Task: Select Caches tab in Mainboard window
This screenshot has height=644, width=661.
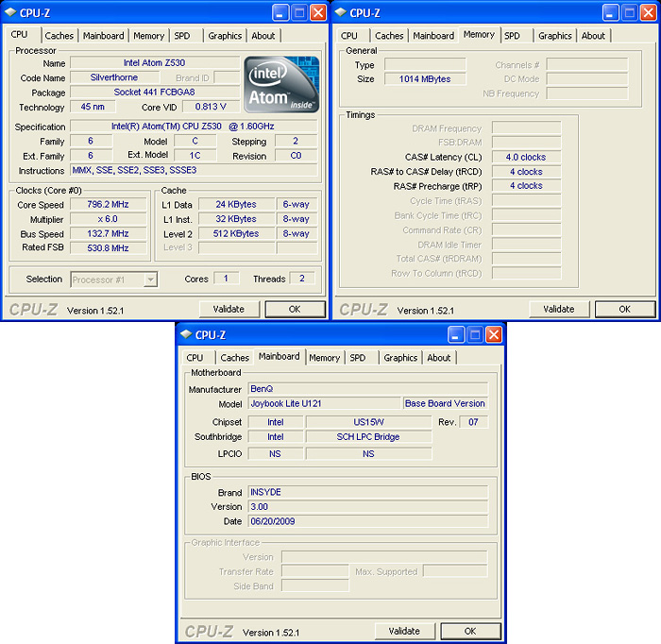Action: coord(235,358)
